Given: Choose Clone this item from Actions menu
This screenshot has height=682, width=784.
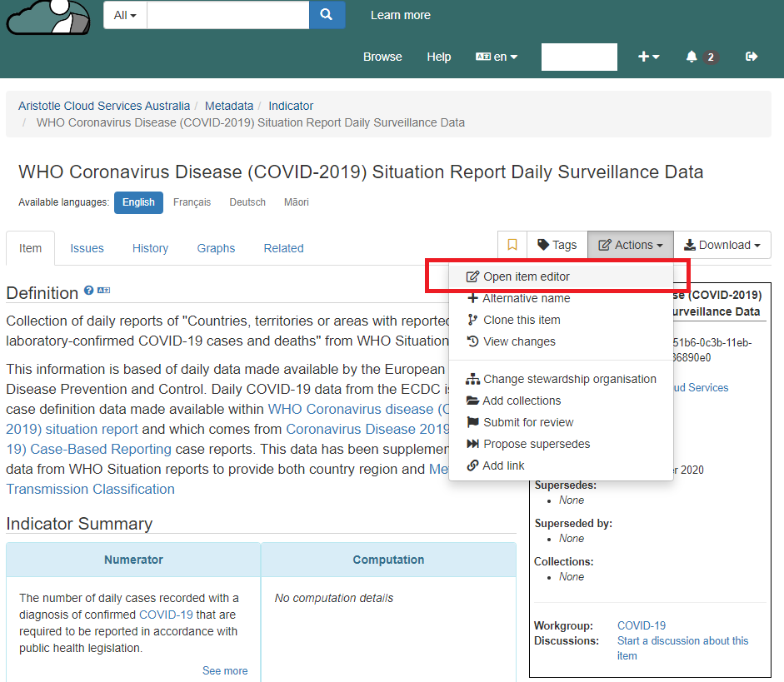Looking at the screenshot, I should [521, 320].
